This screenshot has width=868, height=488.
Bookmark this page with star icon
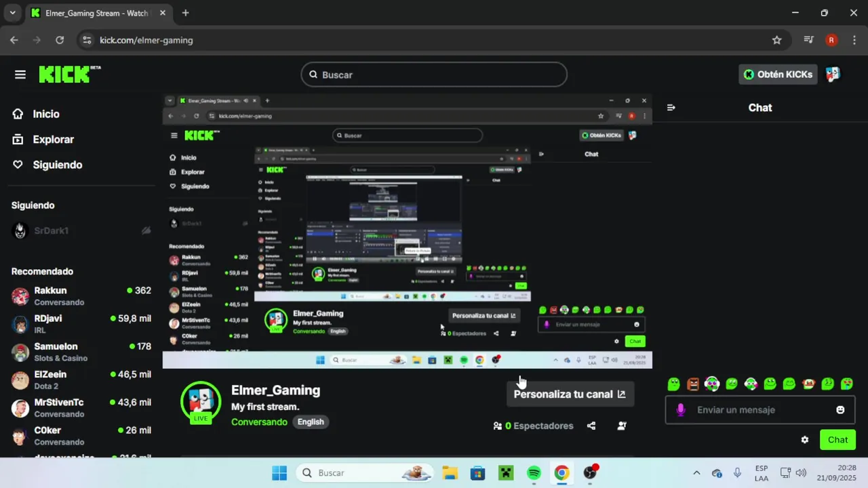coord(777,40)
